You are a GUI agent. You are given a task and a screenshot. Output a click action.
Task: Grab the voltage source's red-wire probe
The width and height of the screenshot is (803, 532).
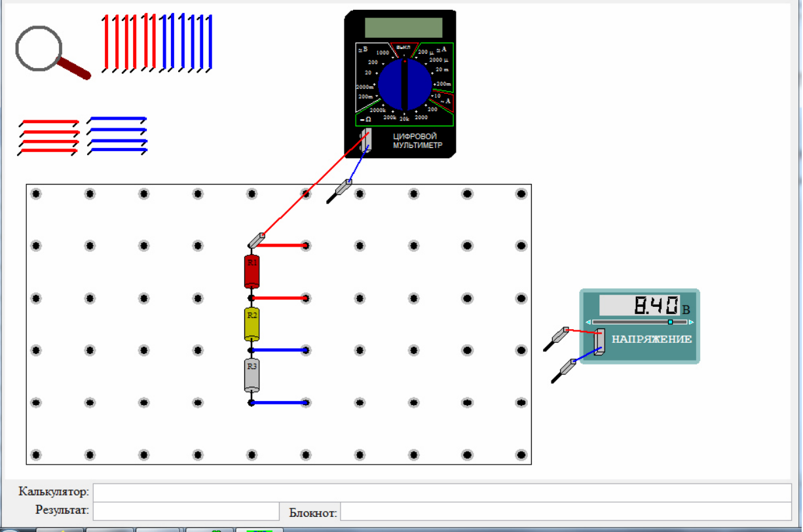tap(556, 339)
